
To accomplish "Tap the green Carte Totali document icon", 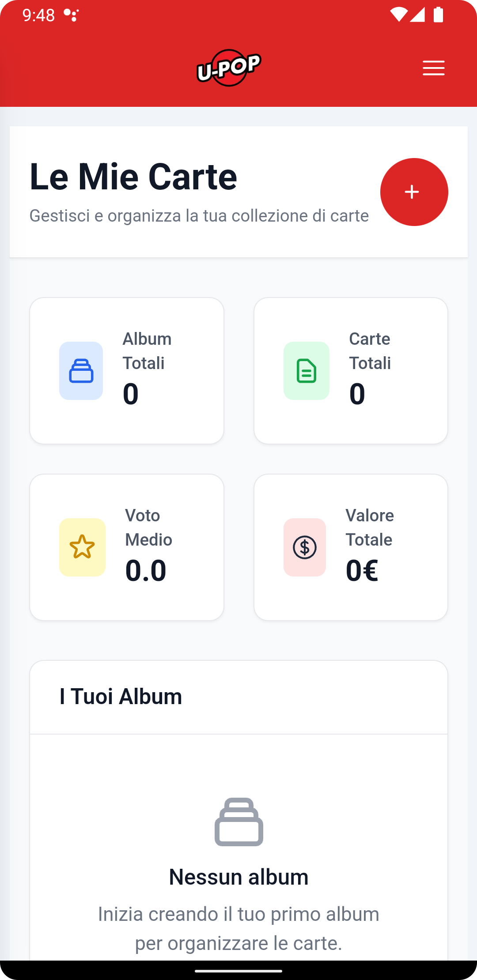I will pos(307,371).
